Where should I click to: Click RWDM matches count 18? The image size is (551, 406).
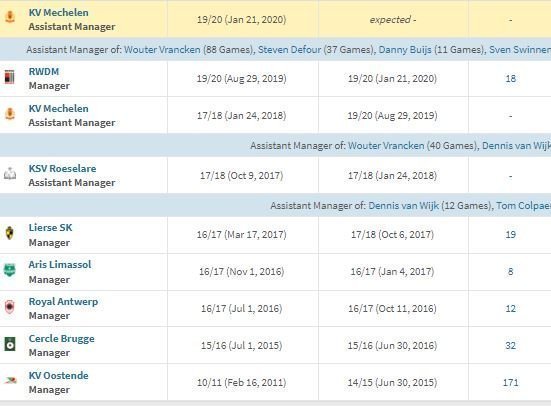click(x=511, y=79)
